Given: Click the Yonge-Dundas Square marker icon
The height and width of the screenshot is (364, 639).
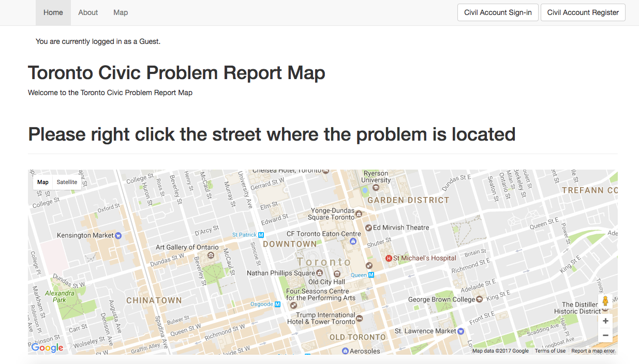Looking at the screenshot, I should pyautogui.click(x=359, y=214).
